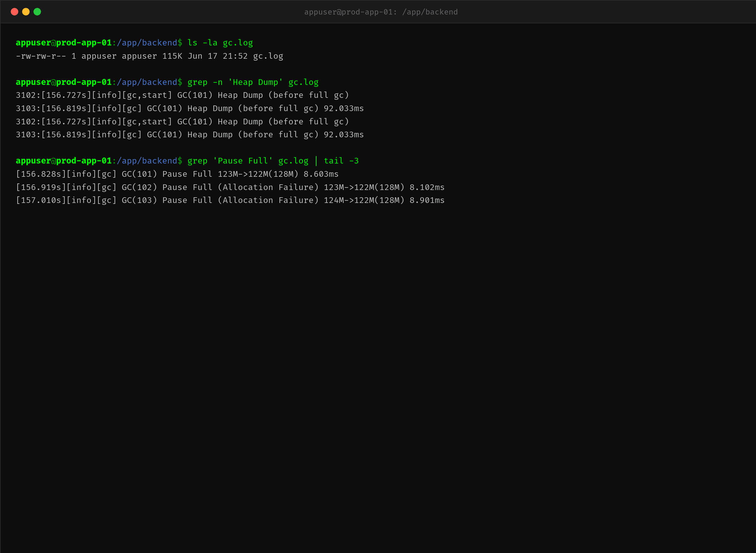Click the 'GC(103)' identifier
756x553 pixels.
pyautogui.click(x=139, y=200)
